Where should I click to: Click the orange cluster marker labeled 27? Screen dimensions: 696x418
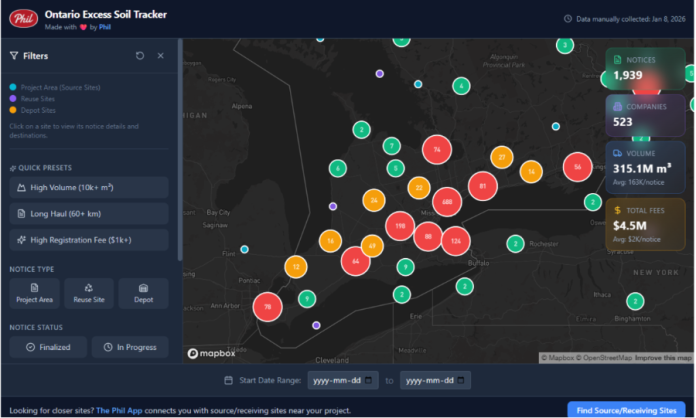click(x=502, y=157)
